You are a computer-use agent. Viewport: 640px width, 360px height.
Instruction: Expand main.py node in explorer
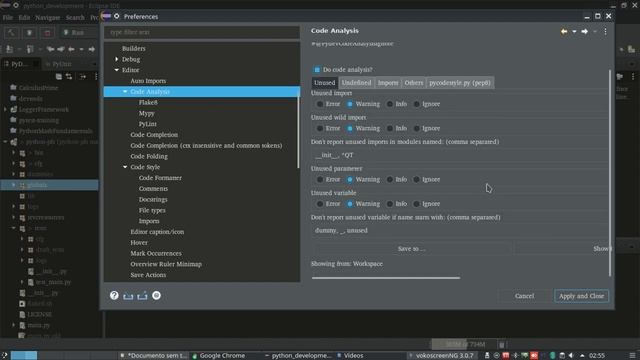click(x=14, y=325)
